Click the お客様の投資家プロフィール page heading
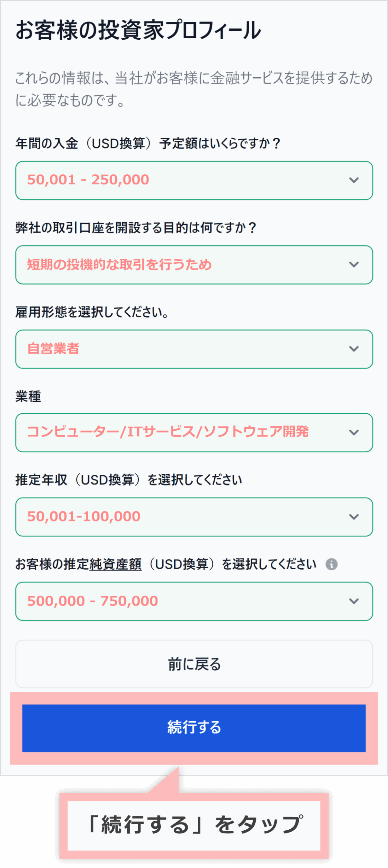Viewport: 388px width, 868px height. coord(138,30)
